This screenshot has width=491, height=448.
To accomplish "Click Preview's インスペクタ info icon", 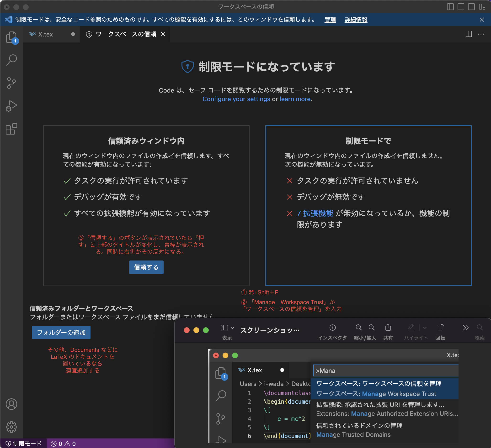I will (332, 328).
